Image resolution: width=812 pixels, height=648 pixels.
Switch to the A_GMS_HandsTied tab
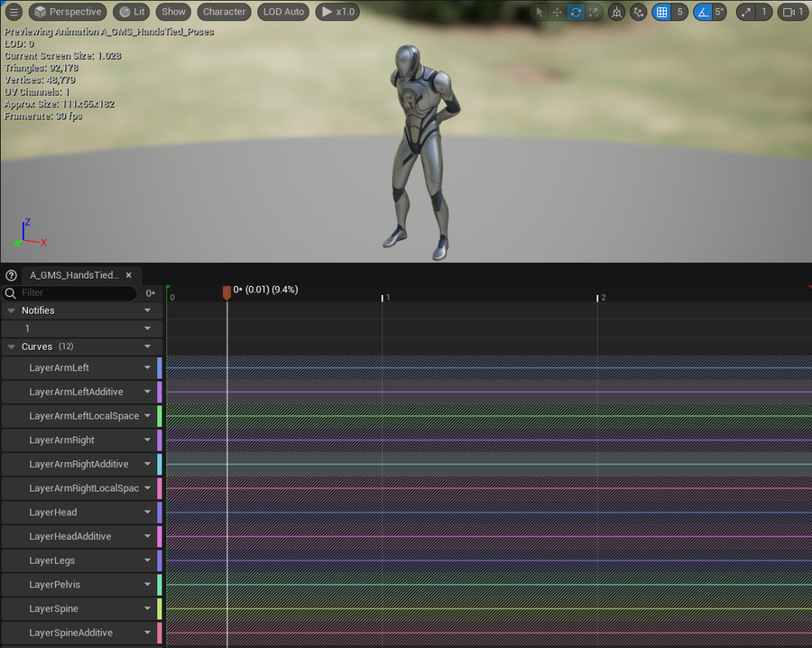coord(75,275)
